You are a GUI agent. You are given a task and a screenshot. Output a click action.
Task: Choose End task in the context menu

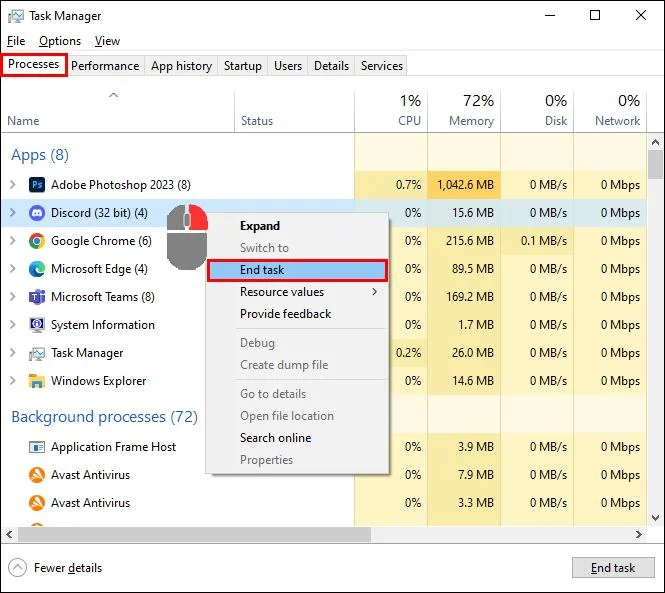[x=297, y=270]
